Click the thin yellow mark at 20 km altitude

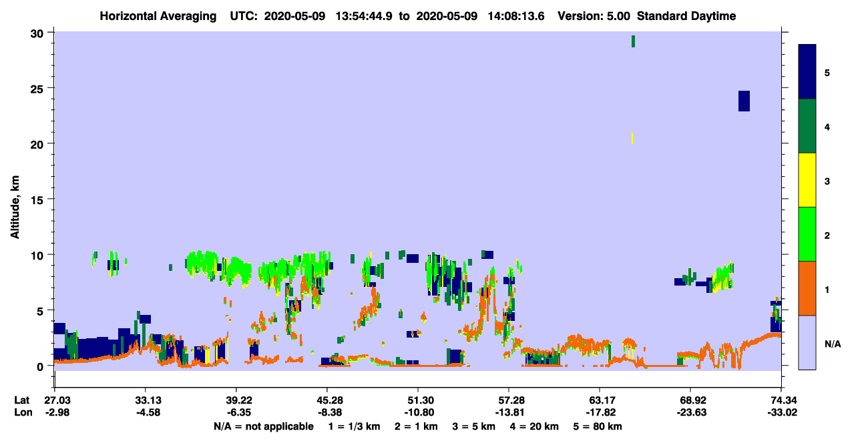[632, 138]
